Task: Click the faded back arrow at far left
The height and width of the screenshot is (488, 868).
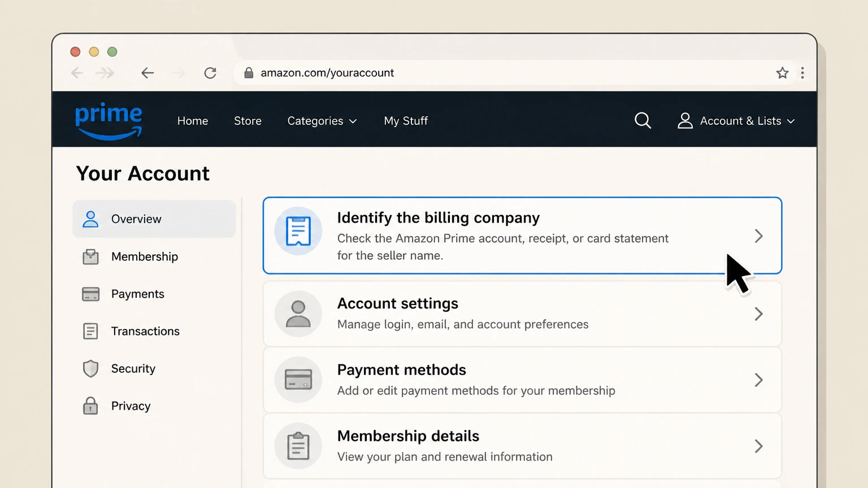Action: point(77,73)
